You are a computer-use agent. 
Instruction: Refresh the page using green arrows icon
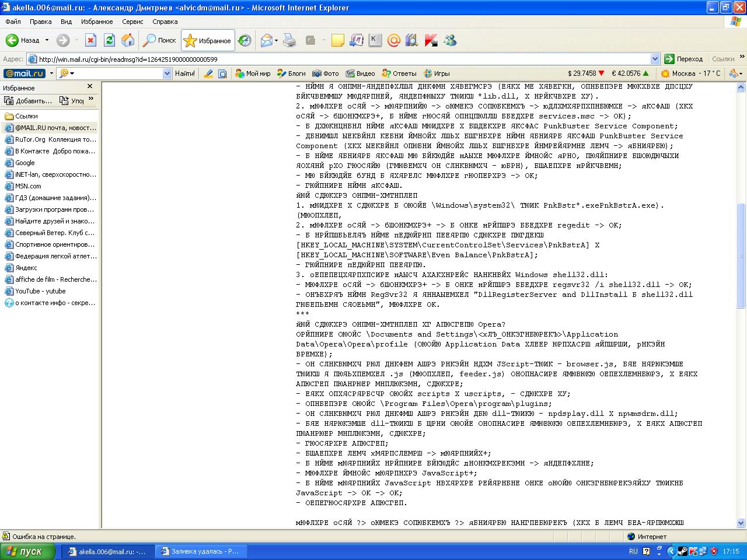coord(109,40)
